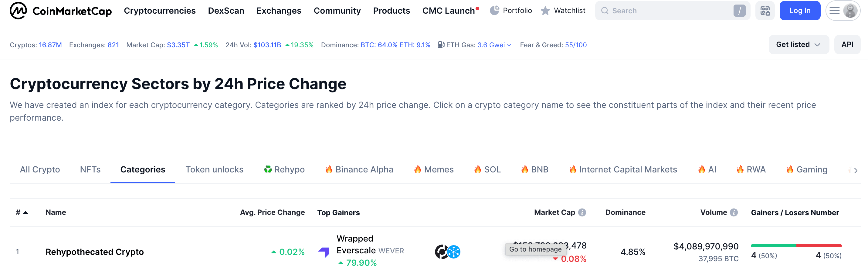This screenshot has width=868, height=277.
Task: Click the fire icon beside Memes
Action: pos(418,169)
